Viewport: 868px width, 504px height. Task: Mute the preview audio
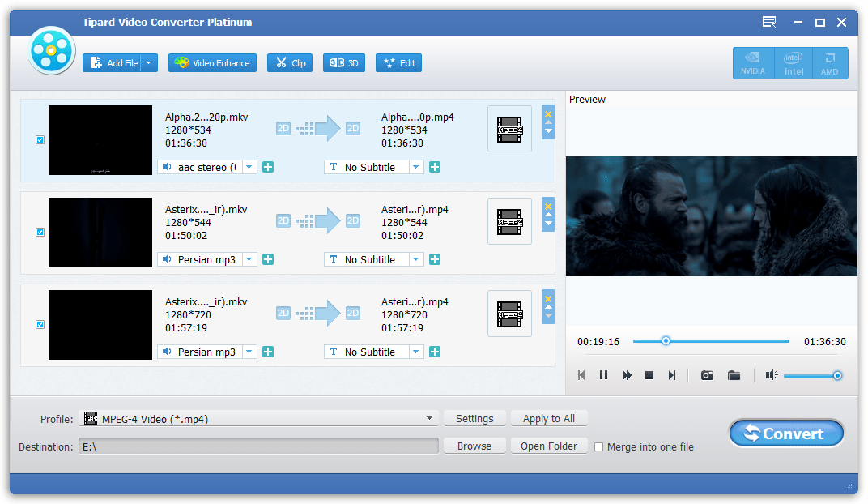point(772,375)
